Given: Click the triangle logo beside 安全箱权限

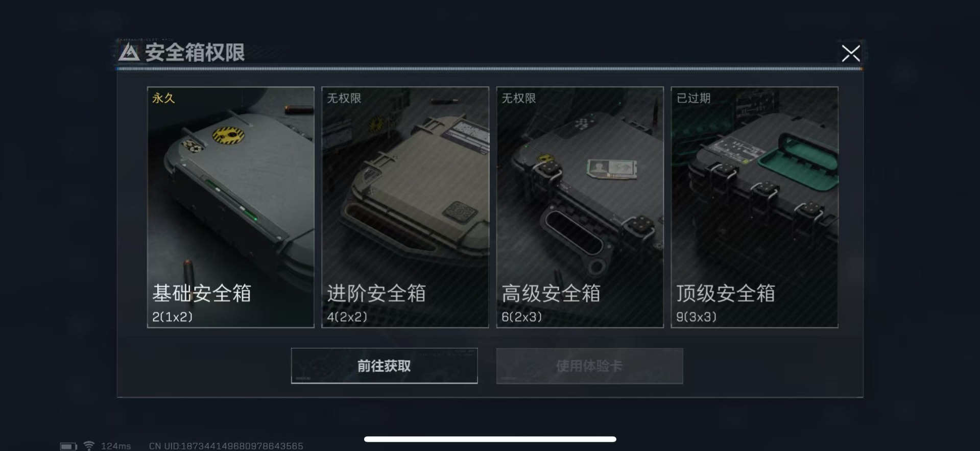Looking at the screenshot, I should pyautogui.click(x=129, y=52).
